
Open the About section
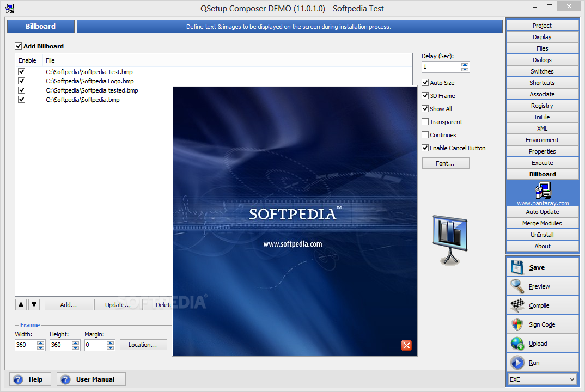543,246
